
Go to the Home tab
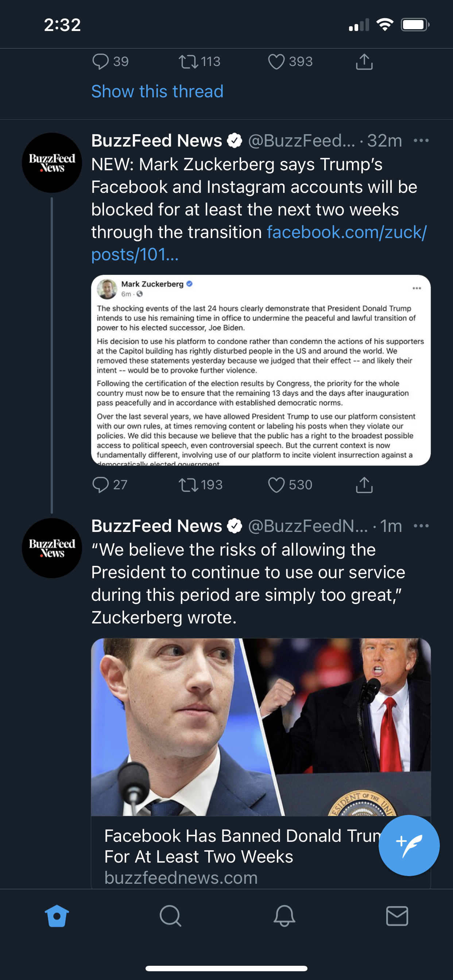click(57, 916)
